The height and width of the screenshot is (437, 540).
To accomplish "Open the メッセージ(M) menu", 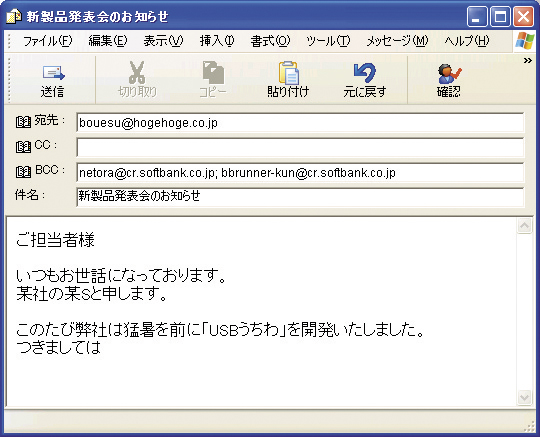I will click(x=397, y=41).
